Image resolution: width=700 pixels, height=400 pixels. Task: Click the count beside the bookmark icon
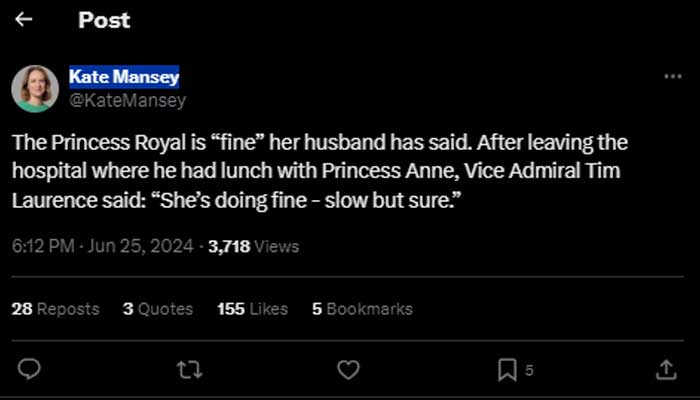click(x=529, y=371)
